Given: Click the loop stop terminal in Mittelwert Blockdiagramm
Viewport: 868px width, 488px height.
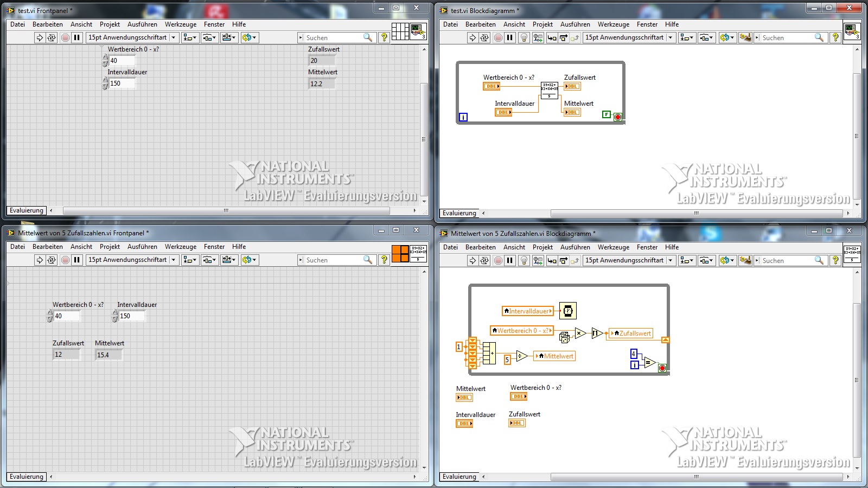Looking at the screenshot, I should 662,368.
